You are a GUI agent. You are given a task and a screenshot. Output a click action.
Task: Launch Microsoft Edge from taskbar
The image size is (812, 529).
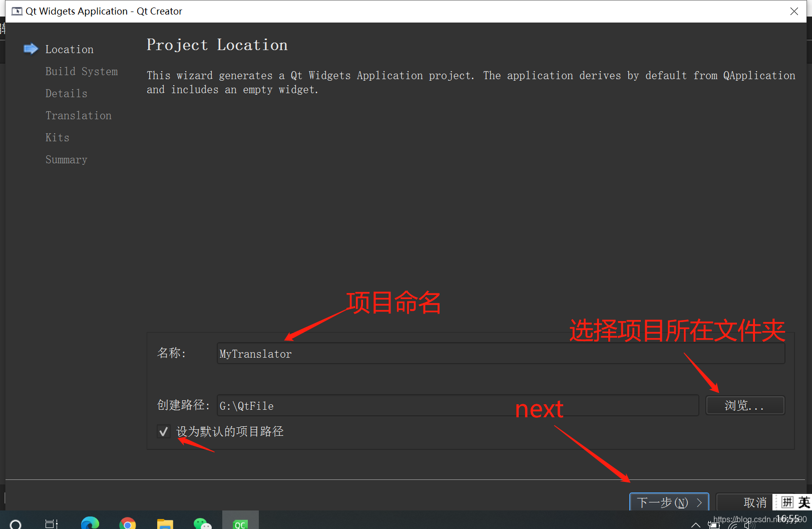(x=90, y=523)
